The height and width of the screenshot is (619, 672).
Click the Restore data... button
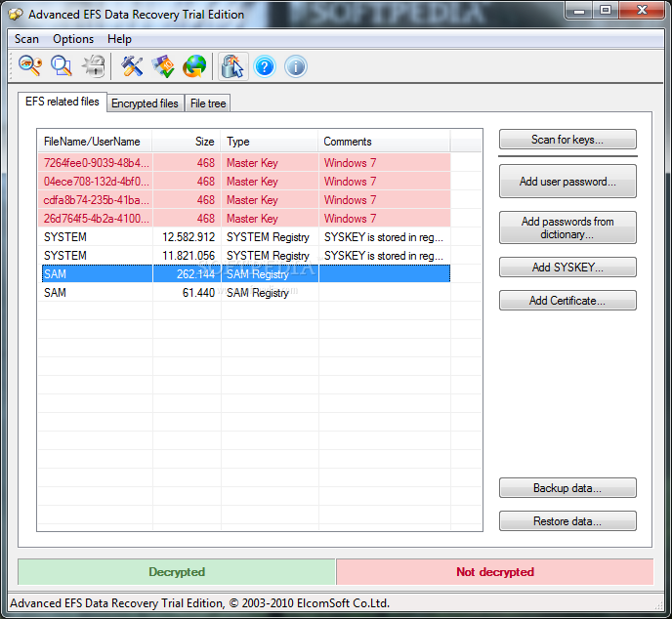click(567, 521)
